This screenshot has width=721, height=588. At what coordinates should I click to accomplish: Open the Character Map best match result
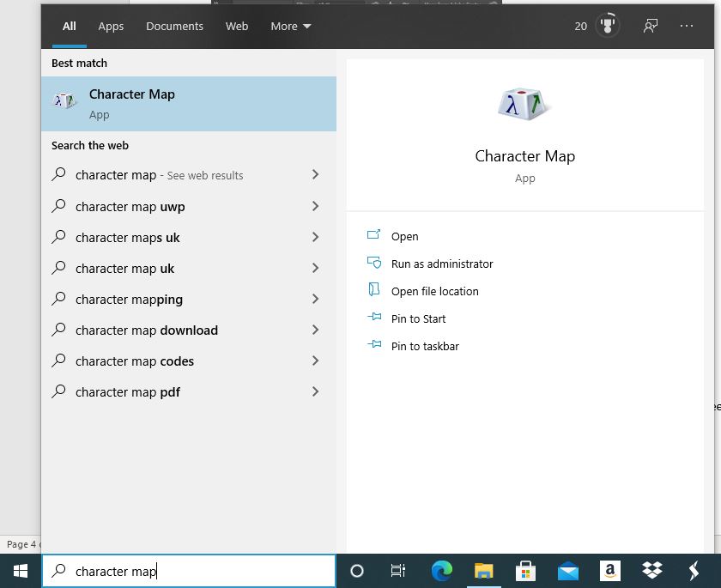(189, 104)
